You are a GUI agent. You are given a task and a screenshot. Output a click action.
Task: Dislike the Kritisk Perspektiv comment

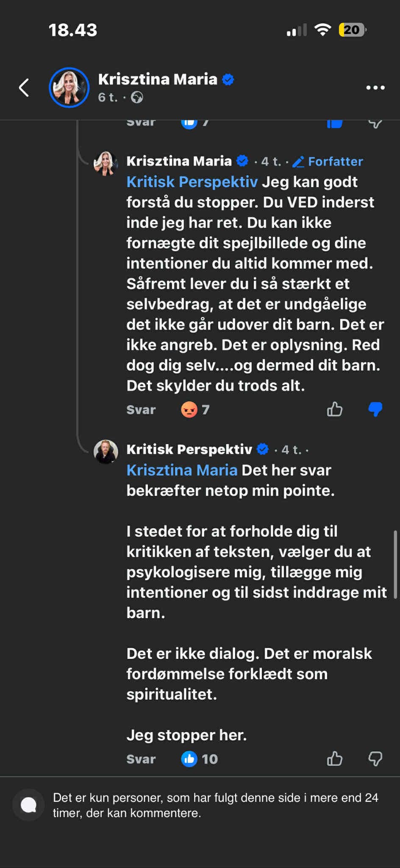click(375, 759)
